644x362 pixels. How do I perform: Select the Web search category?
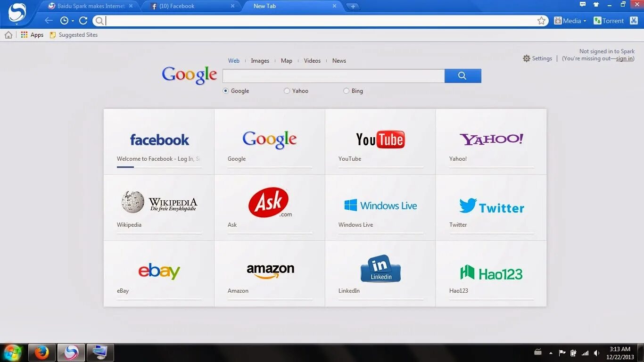(234, 61)
